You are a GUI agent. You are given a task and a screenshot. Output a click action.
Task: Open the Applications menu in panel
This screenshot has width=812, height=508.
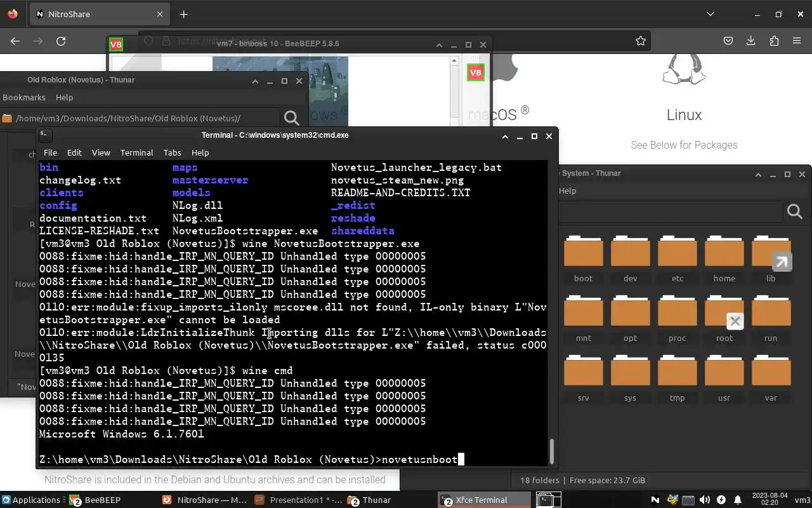(30, 500)
